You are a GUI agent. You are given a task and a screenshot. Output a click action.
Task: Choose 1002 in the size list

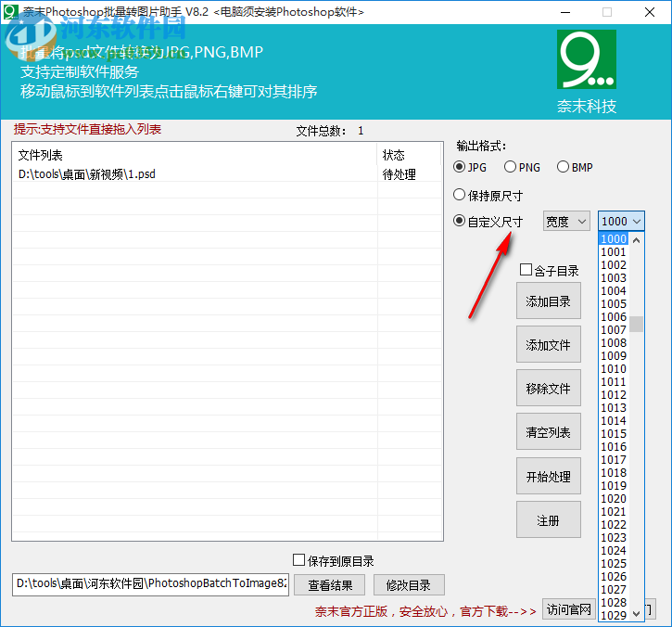614,264
